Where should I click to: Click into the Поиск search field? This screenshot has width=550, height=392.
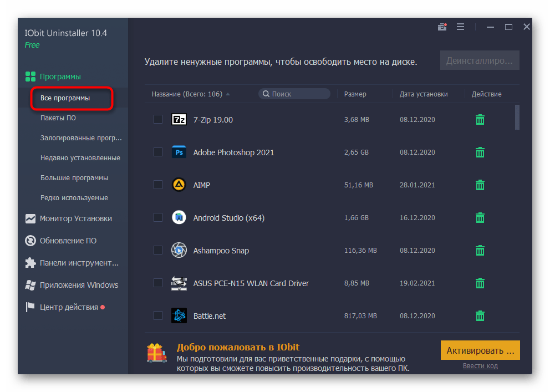click(x=294, y=94)
